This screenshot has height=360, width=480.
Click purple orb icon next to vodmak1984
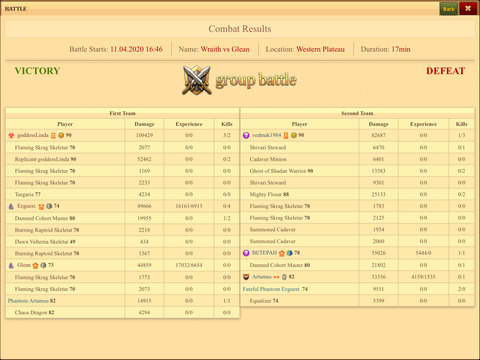(246, 135)
